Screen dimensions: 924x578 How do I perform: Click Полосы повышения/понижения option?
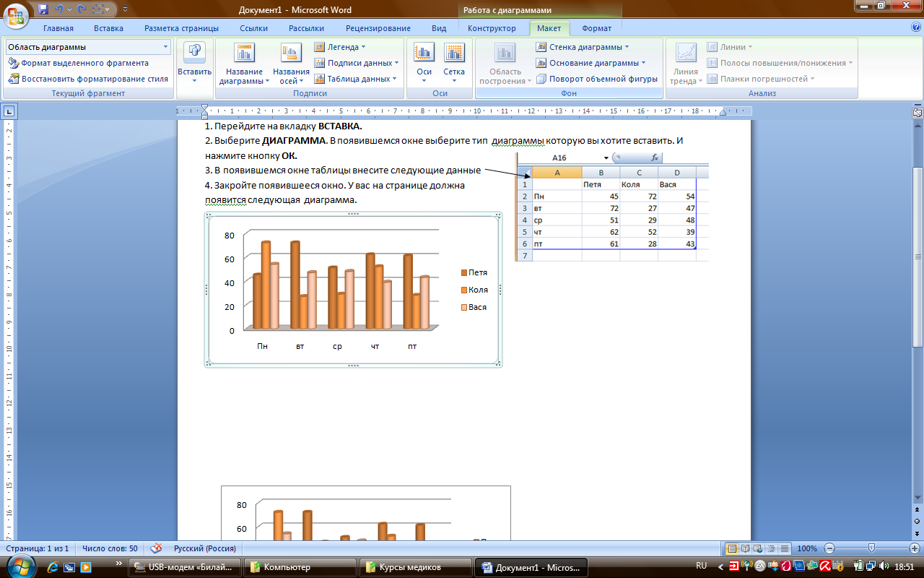pos(780,63)
